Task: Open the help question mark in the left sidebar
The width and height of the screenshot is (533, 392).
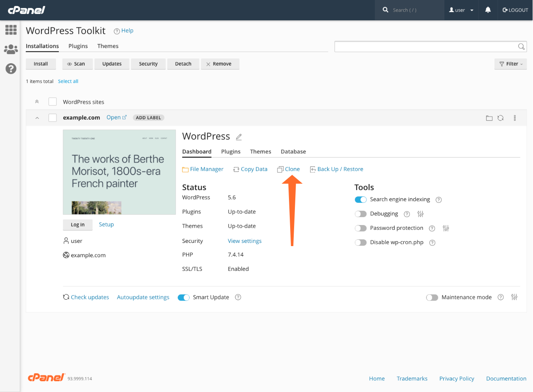Action: [11, 68]
